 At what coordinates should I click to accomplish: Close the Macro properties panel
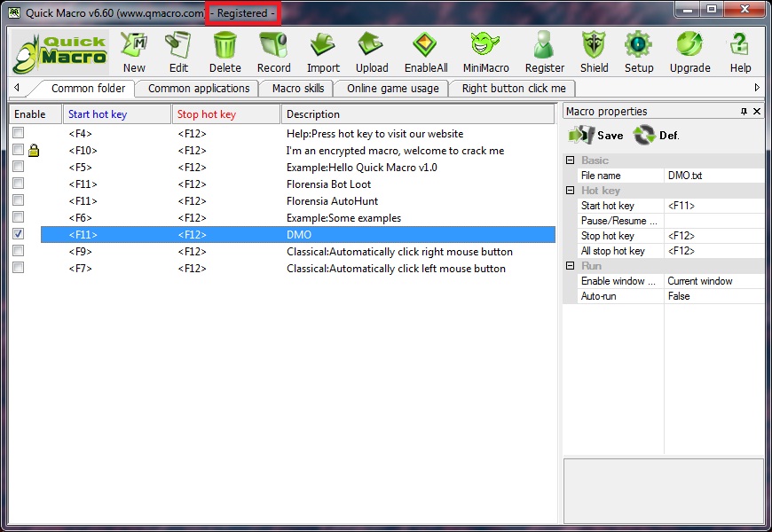click(x=757, y=112)
